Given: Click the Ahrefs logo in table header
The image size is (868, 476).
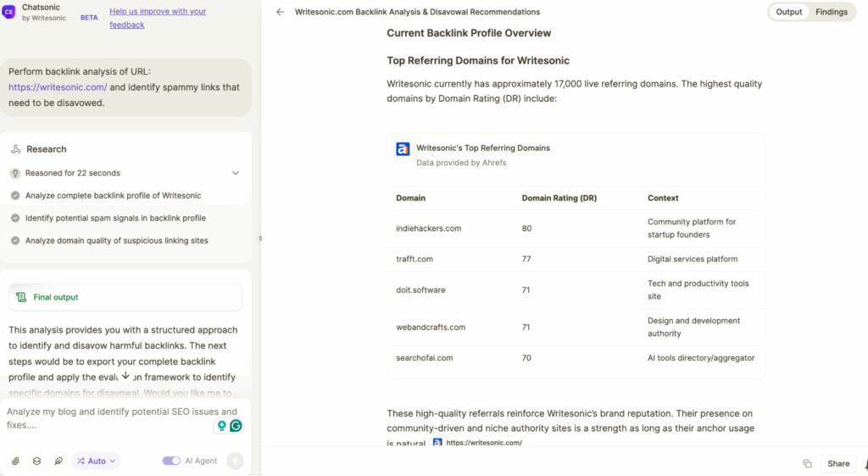Looking at the screenshot, I should coord(403,148).
